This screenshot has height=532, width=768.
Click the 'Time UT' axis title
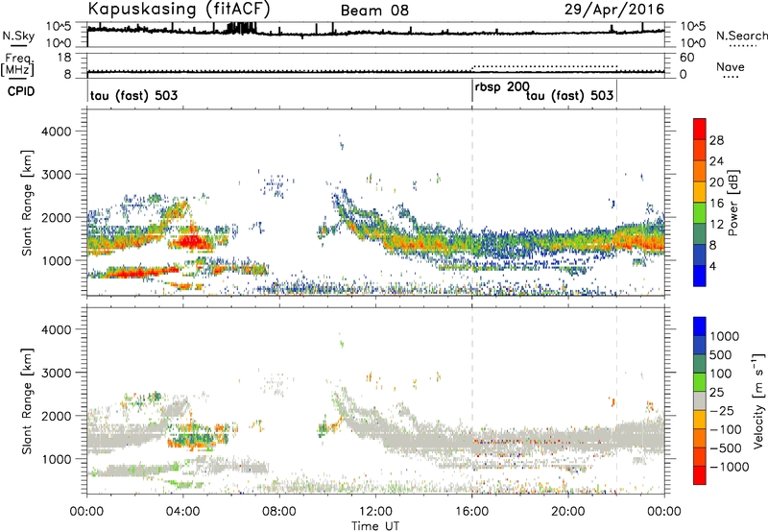[375, 526]
